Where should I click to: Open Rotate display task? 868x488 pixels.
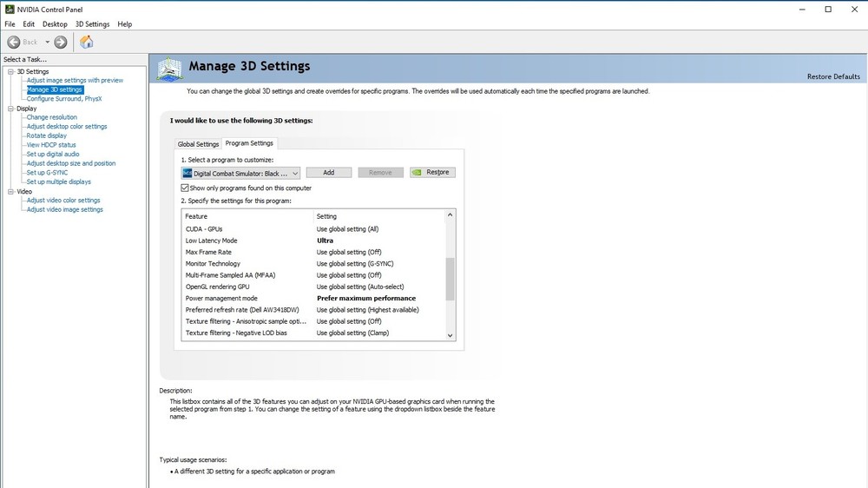click(x=47, y=135)
